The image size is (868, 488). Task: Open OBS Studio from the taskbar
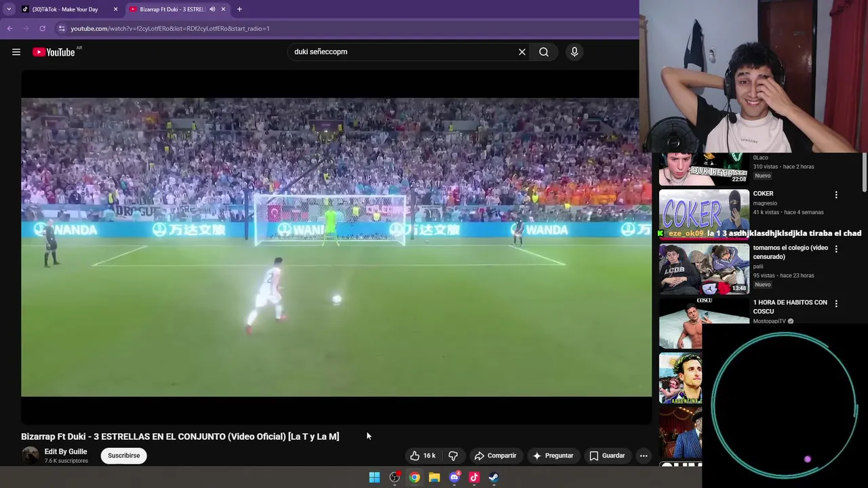tap(395, 477)
